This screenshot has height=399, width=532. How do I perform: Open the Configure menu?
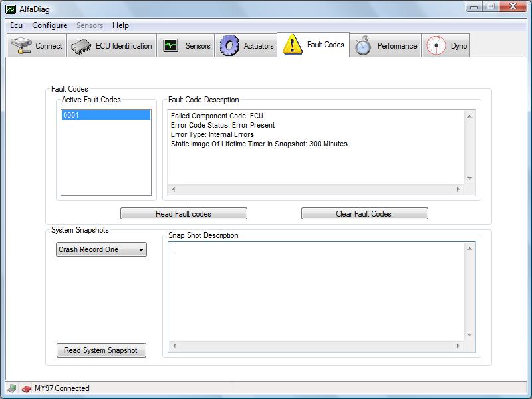[49, 25]
